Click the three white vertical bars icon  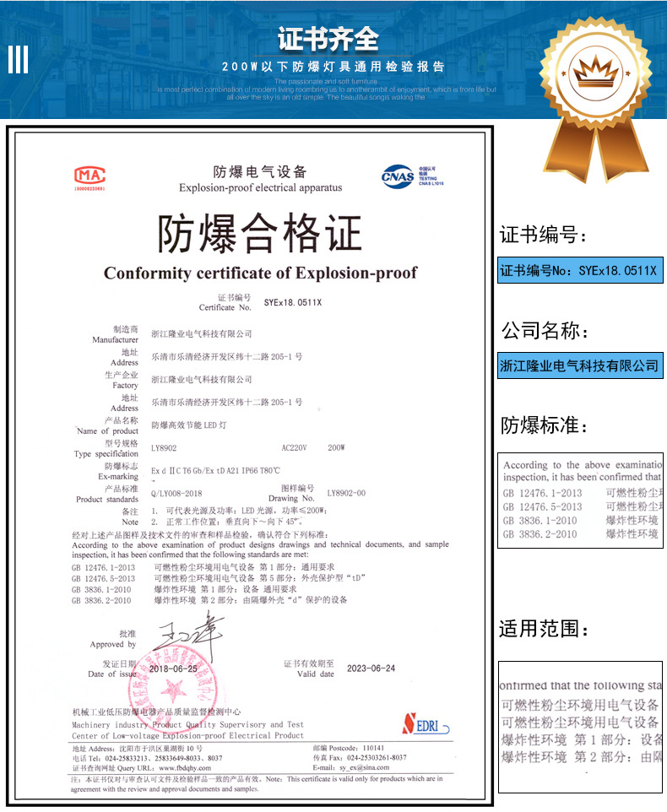click(18, 60)
